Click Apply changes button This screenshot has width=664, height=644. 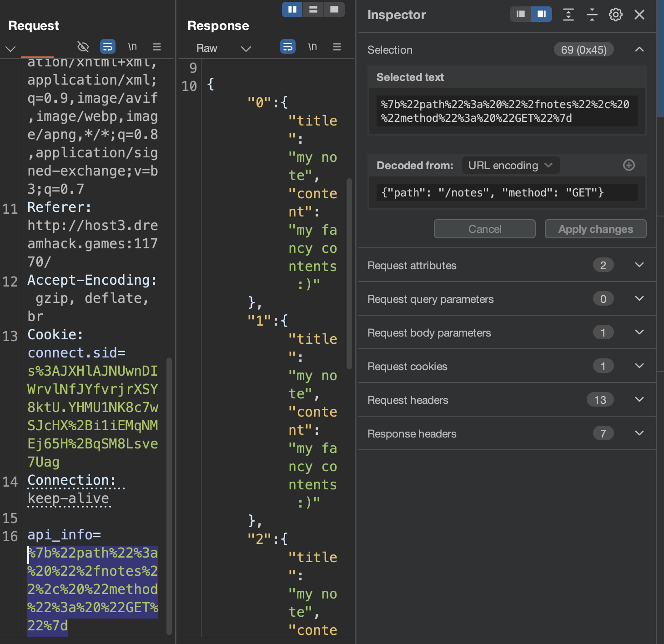595,229
